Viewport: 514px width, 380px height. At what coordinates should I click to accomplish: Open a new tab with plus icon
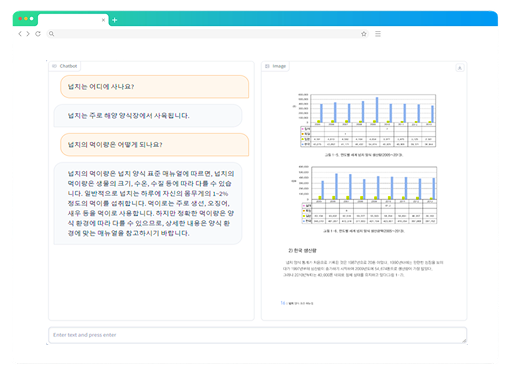(x=115, y=20)
